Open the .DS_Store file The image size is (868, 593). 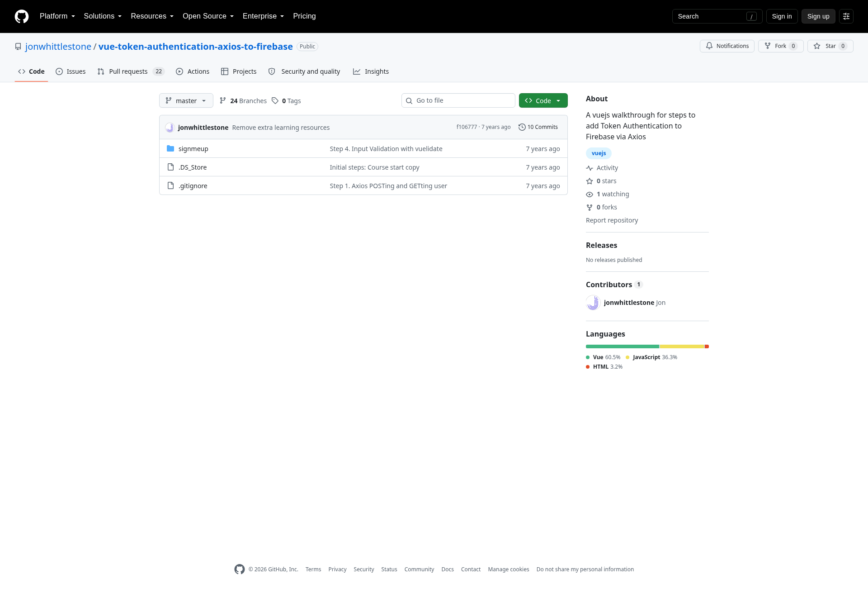tap(193, 167)
